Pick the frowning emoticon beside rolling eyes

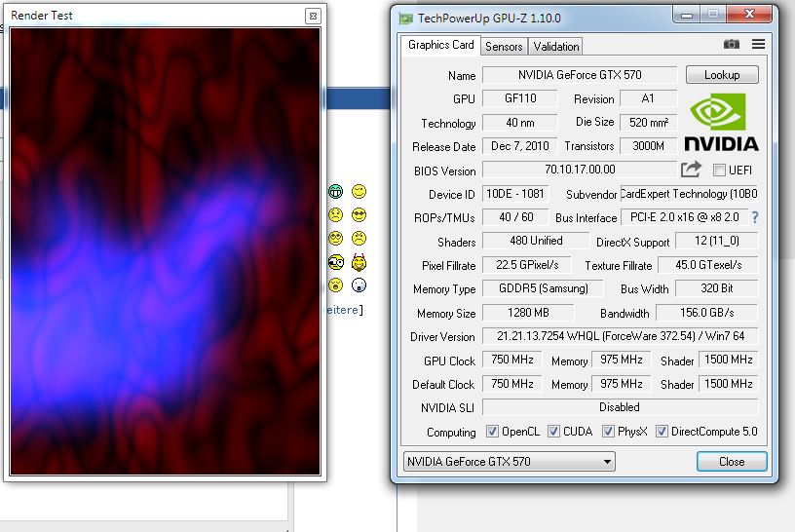(x=359, y=239)
